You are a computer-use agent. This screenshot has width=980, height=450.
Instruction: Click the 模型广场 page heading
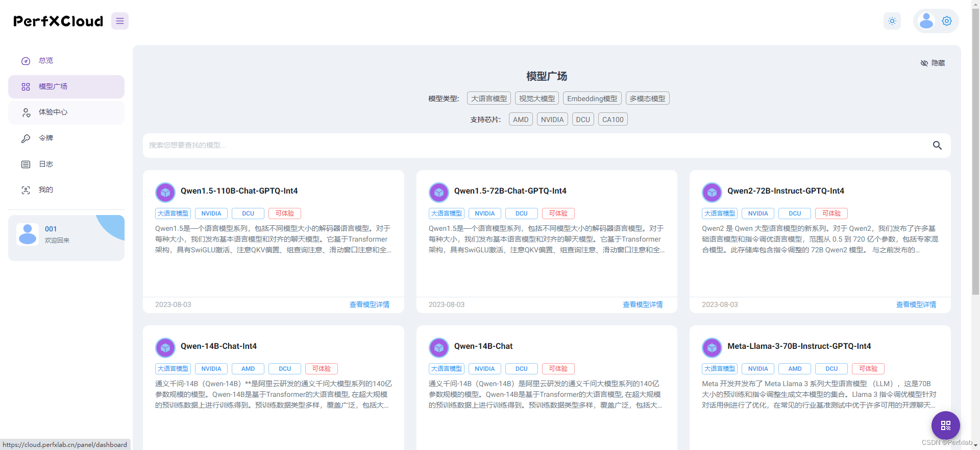click(x=547, y=76)
